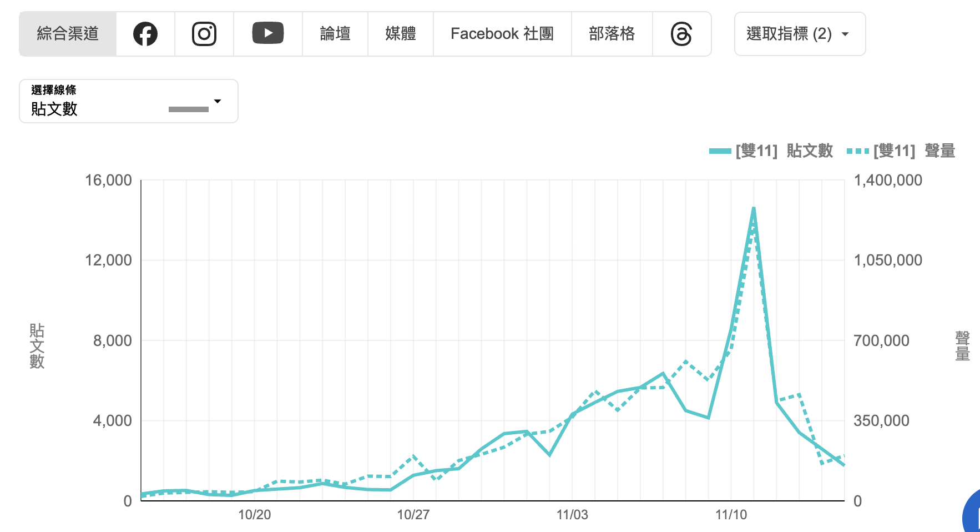Click the blue circle icon at bottom-right corner

coord(972,514)
